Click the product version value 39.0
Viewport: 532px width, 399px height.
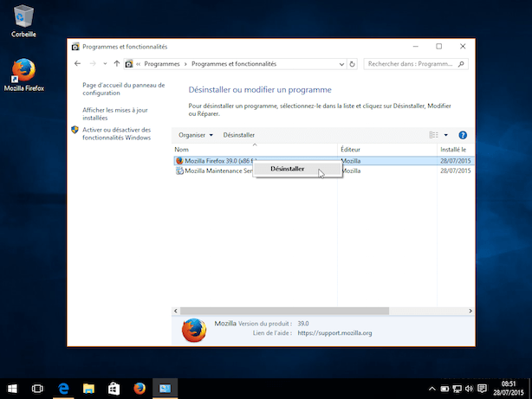click(x=303, y=324)
